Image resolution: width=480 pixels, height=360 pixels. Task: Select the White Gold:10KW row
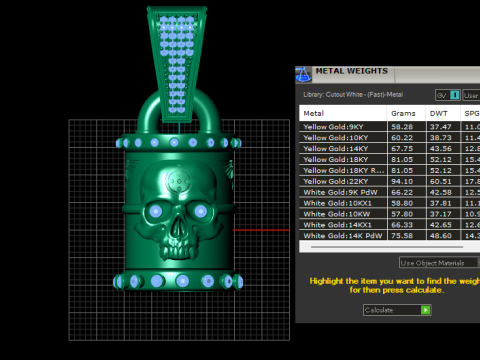coord(390,214)
